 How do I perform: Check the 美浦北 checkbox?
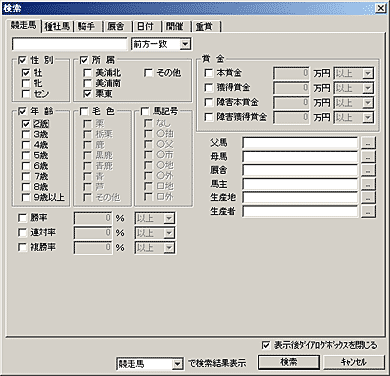click(x=87, y=73)
